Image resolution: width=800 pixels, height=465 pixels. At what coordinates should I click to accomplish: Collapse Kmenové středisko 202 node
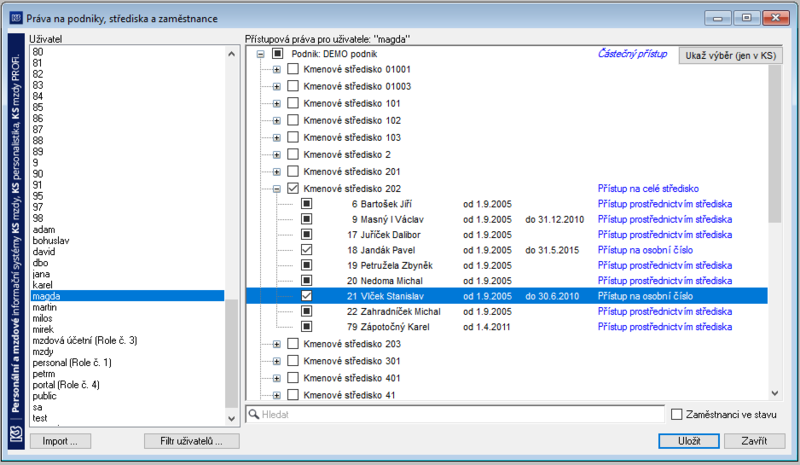click(277, 189)
